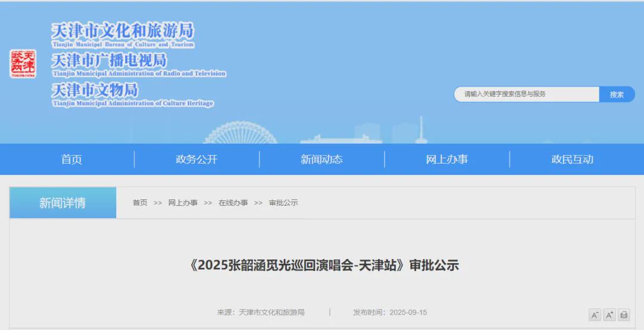This screenshot has height=330, width=644.
Task: Open the 在线办事 breadcrumb link
Action: (233, 203)
